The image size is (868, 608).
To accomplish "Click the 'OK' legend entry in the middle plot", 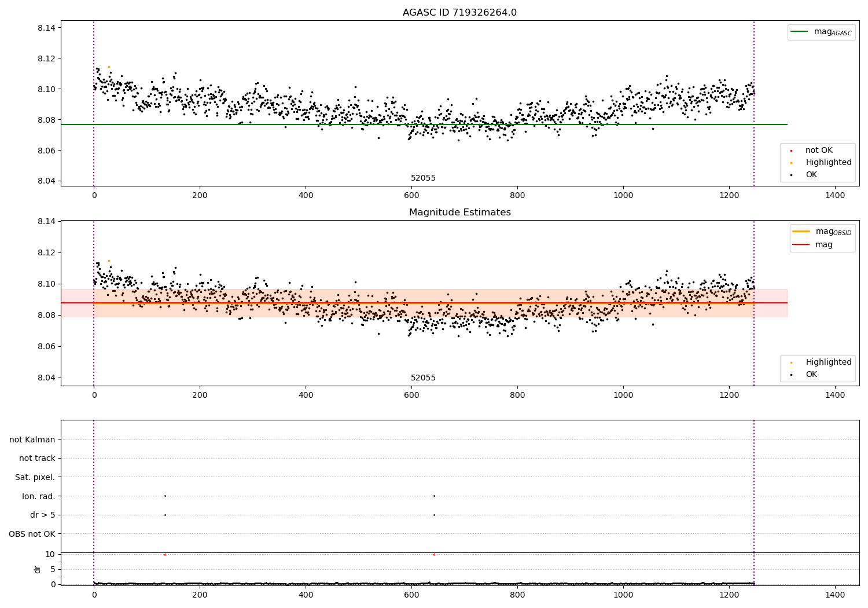I will click(x=804, y=375).
